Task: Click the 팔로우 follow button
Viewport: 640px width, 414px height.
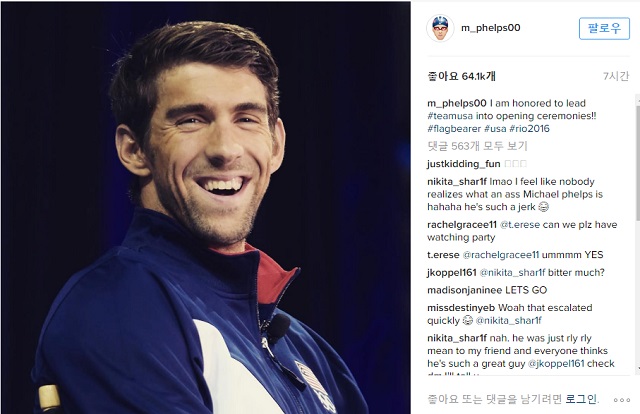Action: (x=604, y=29)
